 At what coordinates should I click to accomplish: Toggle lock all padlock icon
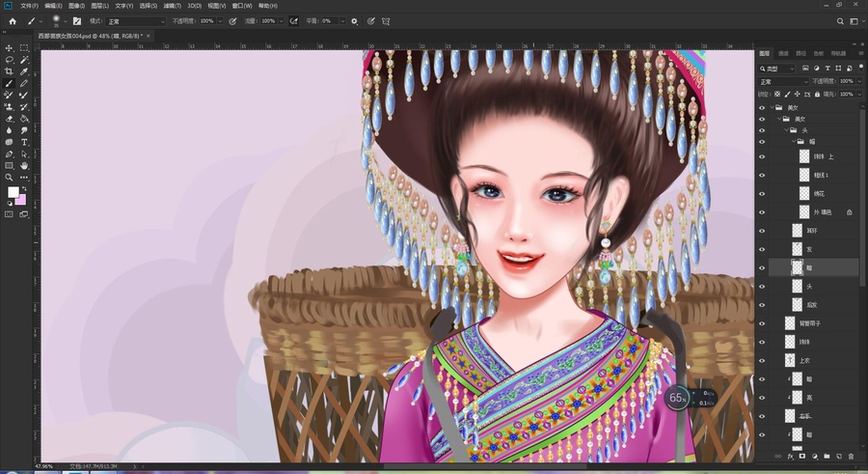pos(817,95)
